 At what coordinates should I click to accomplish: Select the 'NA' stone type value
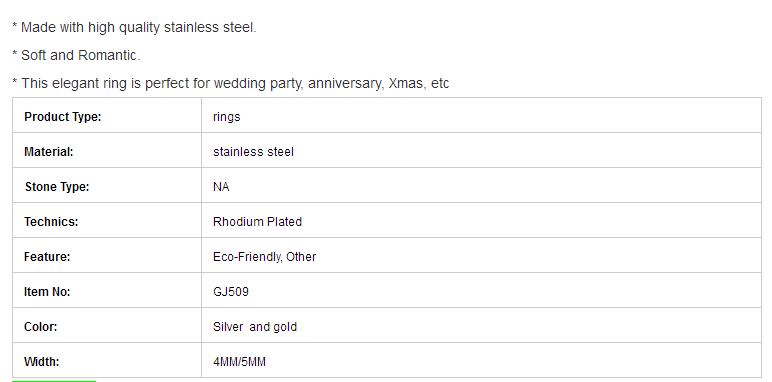pos(221,187)
